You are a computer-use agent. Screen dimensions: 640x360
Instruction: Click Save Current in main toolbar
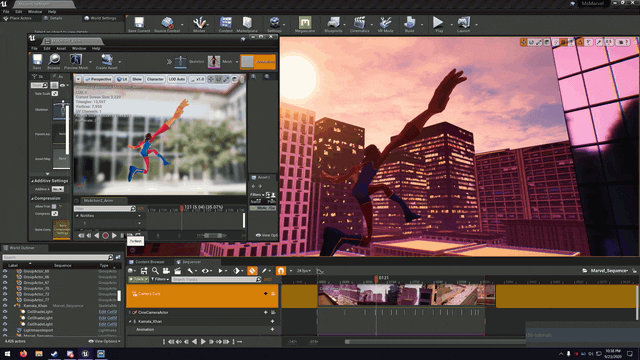(x=139, y=24)
